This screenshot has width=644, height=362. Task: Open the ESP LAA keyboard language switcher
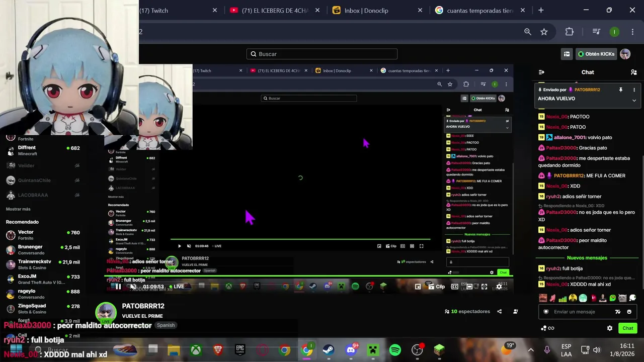point(566,350)
